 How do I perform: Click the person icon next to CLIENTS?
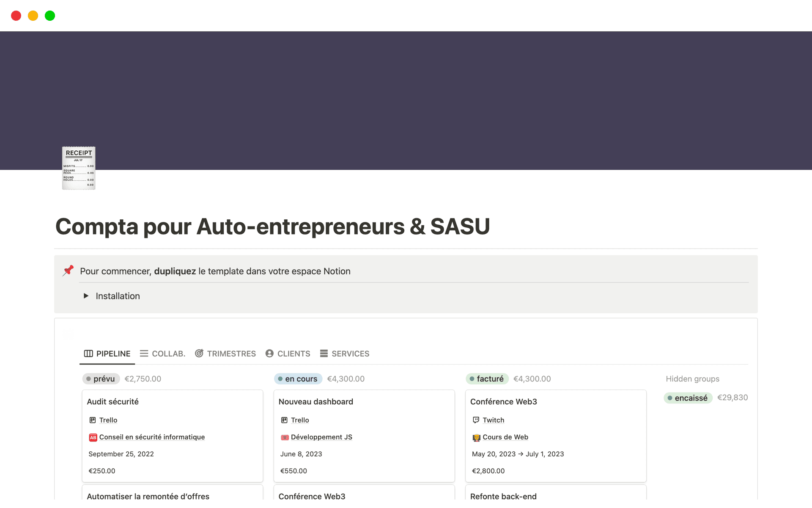click(x=269, y=353)
